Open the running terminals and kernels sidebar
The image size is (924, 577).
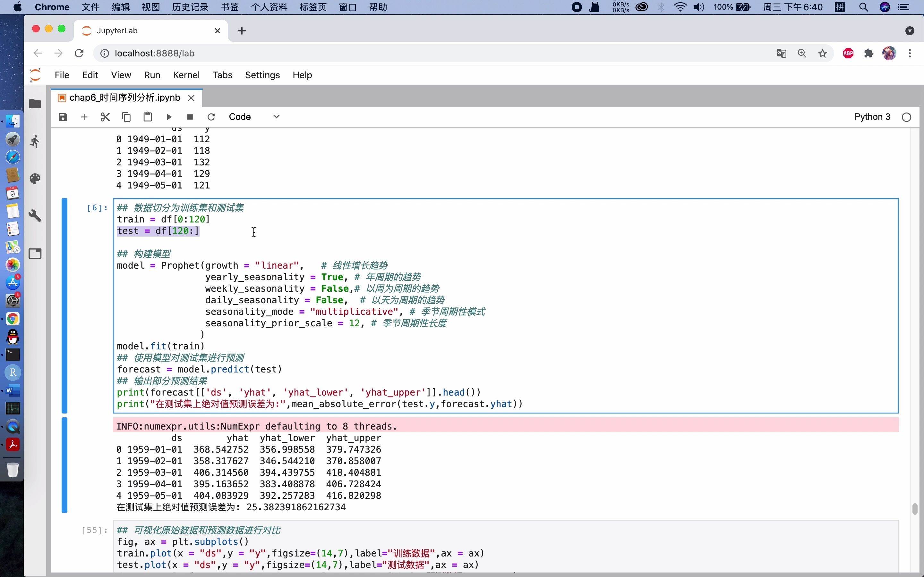click(x=35, y=142)
